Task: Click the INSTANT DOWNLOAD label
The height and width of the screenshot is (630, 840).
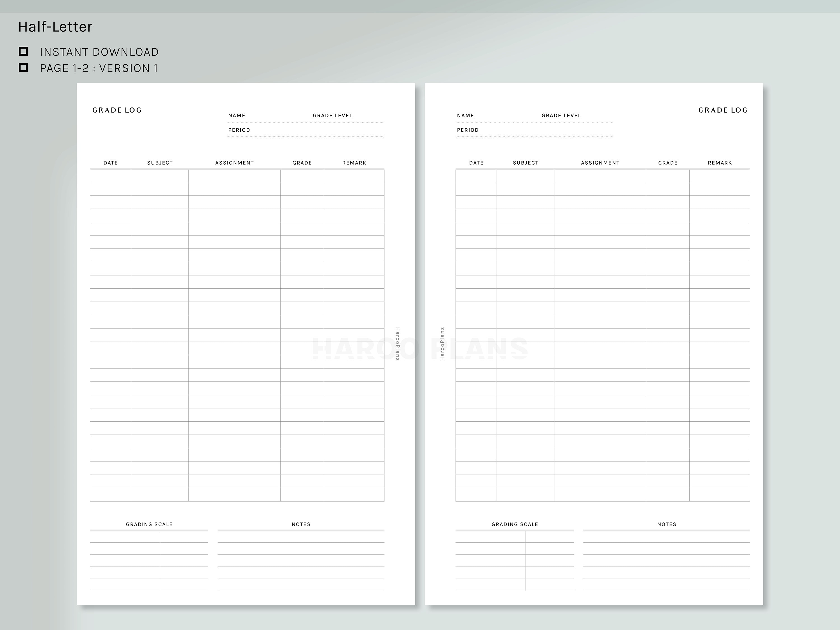Action: coord(99,52)
